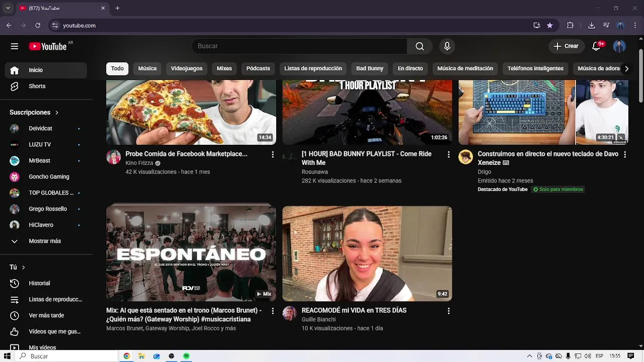This screenshot has height=362, width=644.
Task: Open options for the Marcos Brunet mix
Action: pyautogui.click(x=273, y=311)
